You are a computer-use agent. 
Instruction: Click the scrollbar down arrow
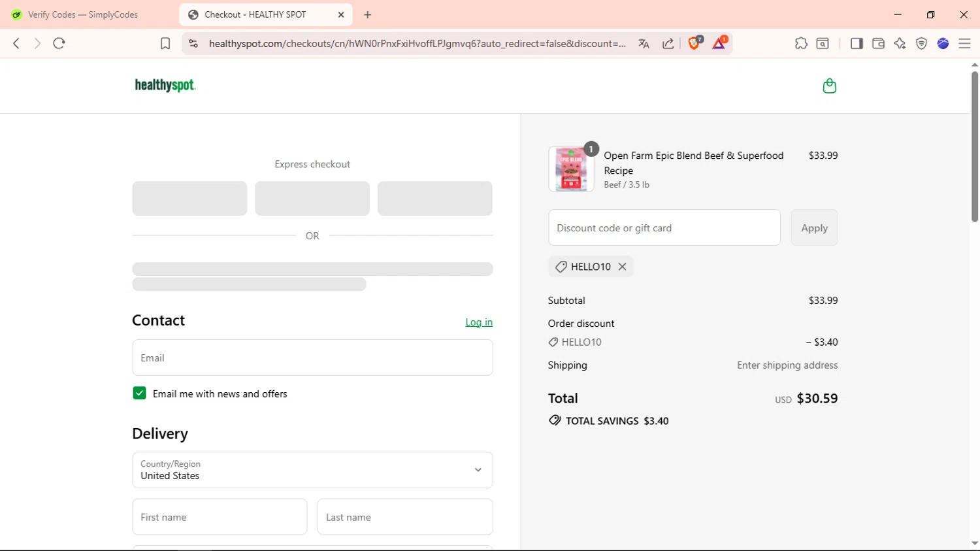pyautogui.click(x=975, y=544)
